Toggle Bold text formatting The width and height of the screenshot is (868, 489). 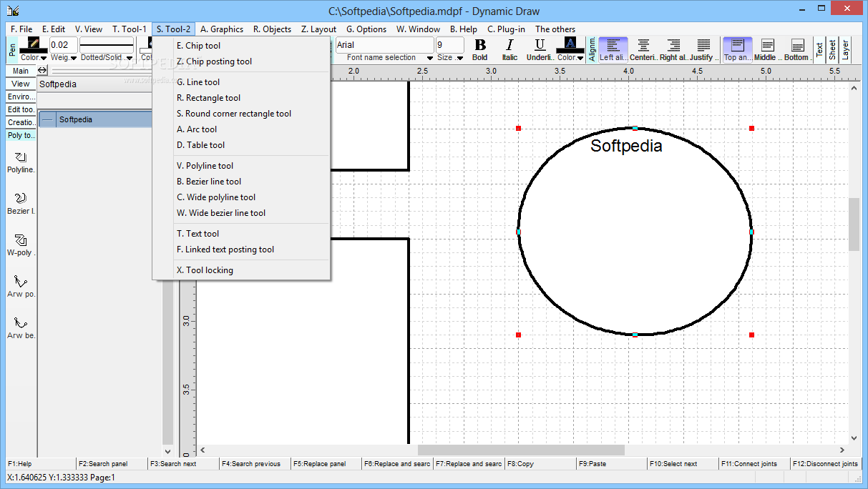click(480, 49)
